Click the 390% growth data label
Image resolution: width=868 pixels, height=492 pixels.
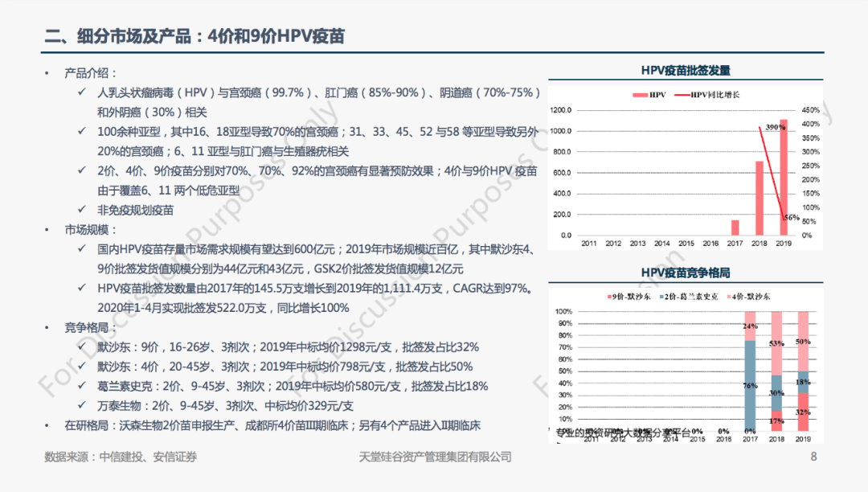click(775, 128)
